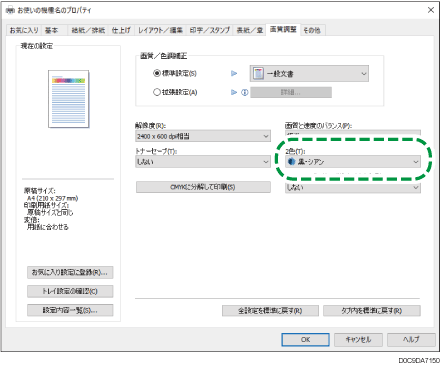Switch to the 印字/スタンプ tab
Image resolution: width=440 pixels, height=366 pixels.
pyautogui.click(x=210, y=30)
